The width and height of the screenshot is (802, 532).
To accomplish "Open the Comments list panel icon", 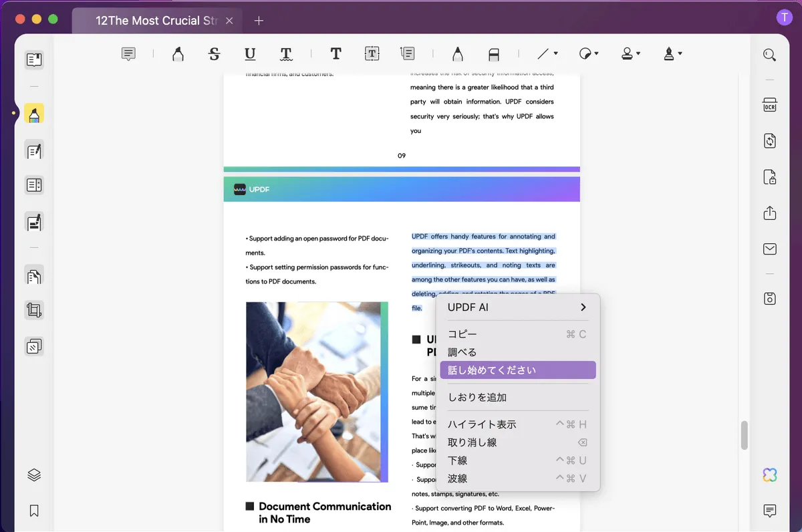I will 770,511.
